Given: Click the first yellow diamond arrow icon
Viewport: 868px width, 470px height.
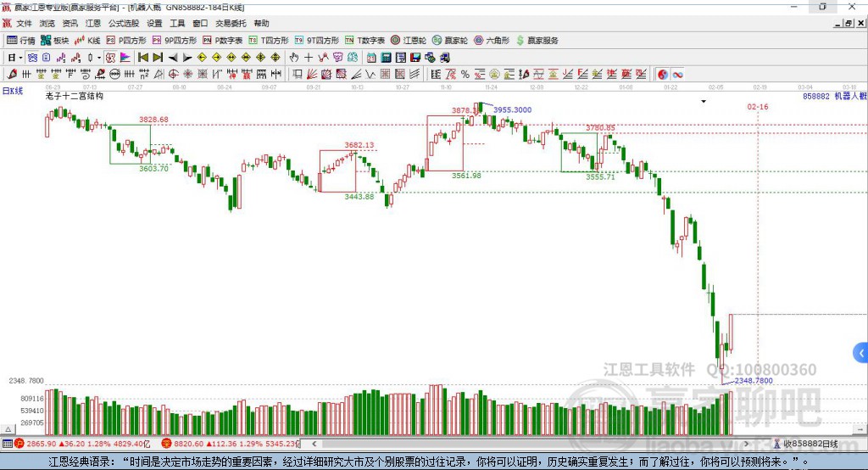Looking at the screenshot, I should click(x=202, y=58).
